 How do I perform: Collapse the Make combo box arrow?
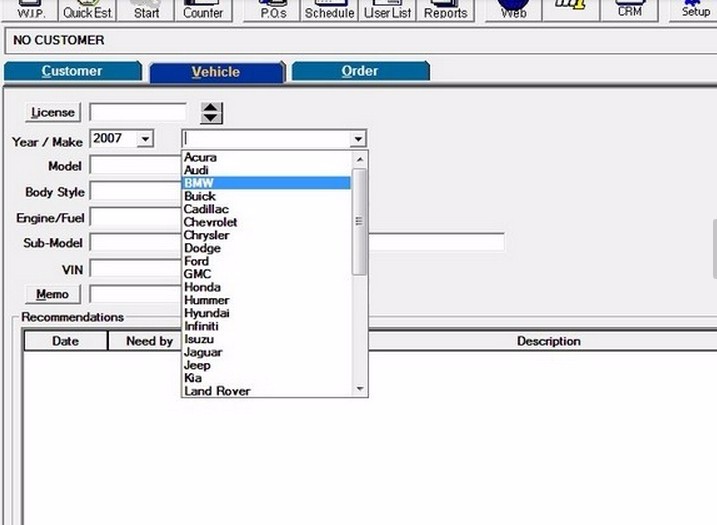[358, 139]
